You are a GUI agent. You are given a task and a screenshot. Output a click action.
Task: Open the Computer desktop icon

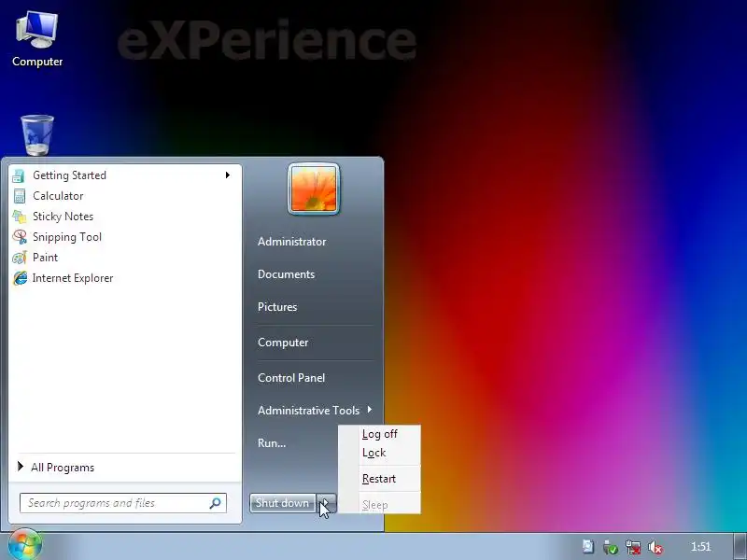coord(36,39)
